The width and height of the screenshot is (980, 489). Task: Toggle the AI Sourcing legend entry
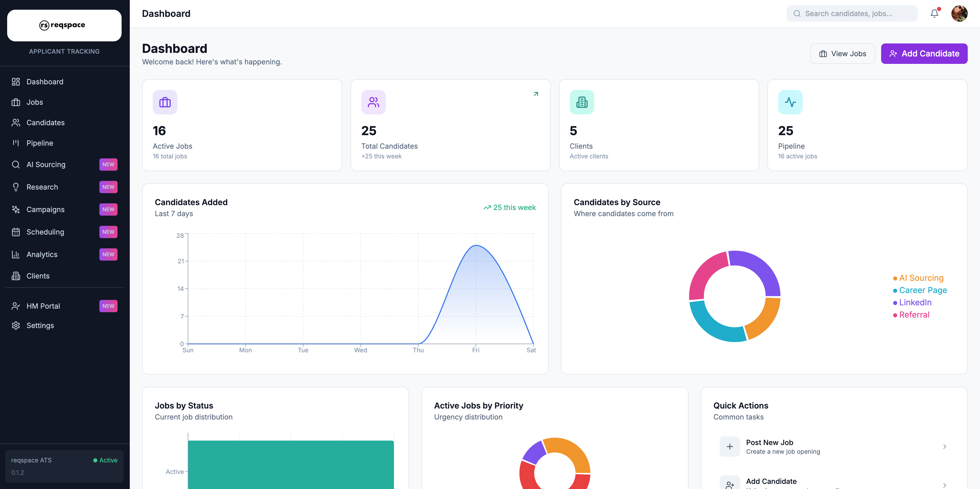tap(918, 278)
